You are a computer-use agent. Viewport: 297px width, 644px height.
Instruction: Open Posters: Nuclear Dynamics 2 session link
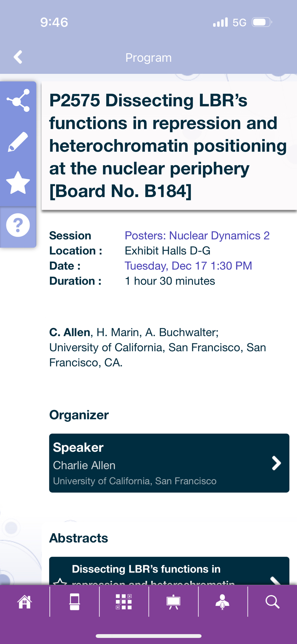click(197, 236)
